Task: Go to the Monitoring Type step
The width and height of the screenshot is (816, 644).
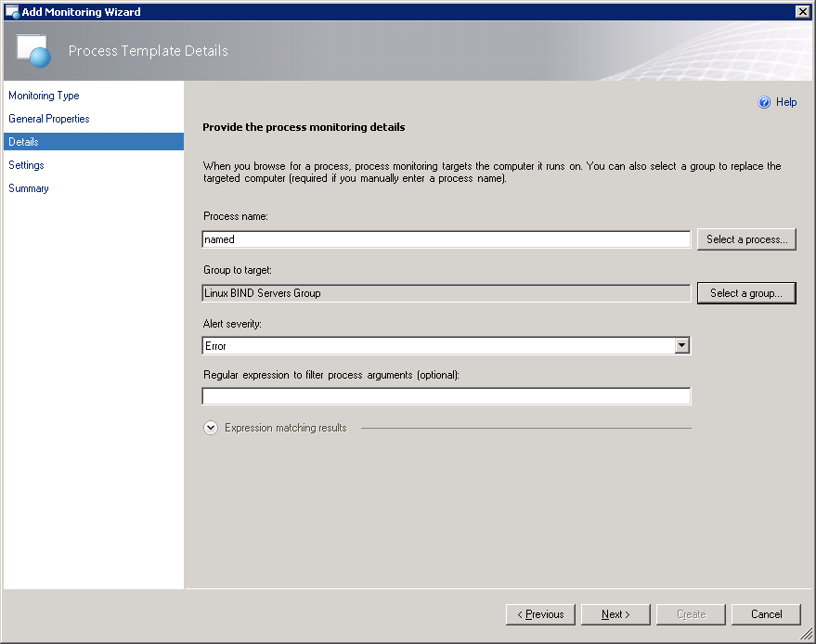Action: click(x=44, y=96)
